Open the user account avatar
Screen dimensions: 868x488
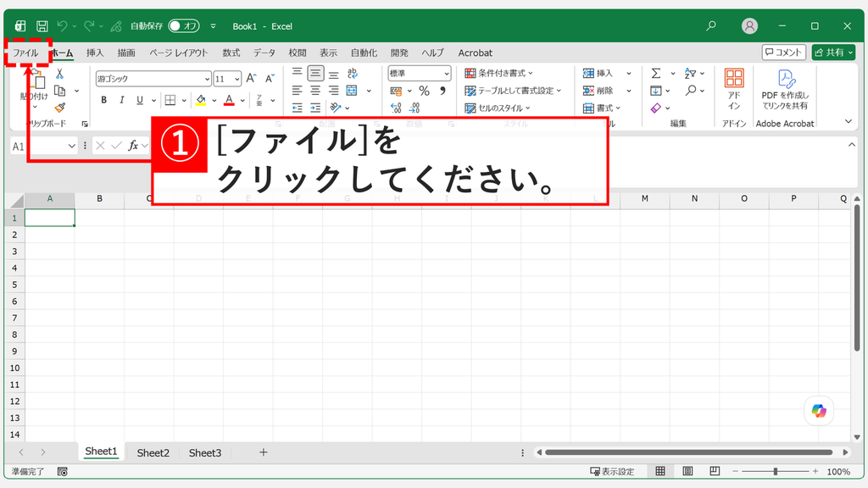coord(749,26)
